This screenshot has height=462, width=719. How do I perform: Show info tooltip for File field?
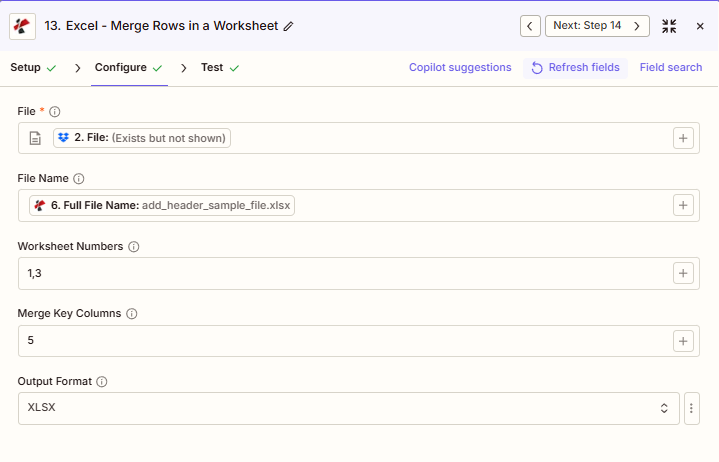tap(55, 112)
